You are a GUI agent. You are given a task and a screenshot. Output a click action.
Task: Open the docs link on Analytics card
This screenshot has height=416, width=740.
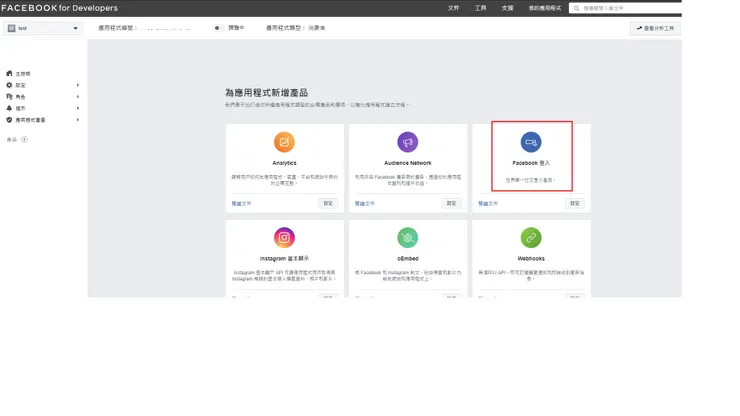coord(241,204)
